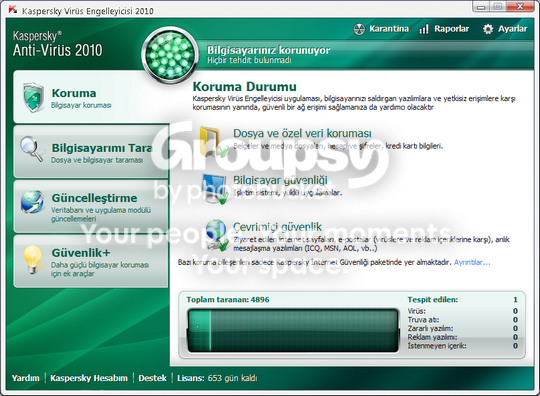The height and width of the screenshot is (396, 540).
Task: Click the monitor icon for computer security
Action: pyautogui.click(x=215, y=189)
